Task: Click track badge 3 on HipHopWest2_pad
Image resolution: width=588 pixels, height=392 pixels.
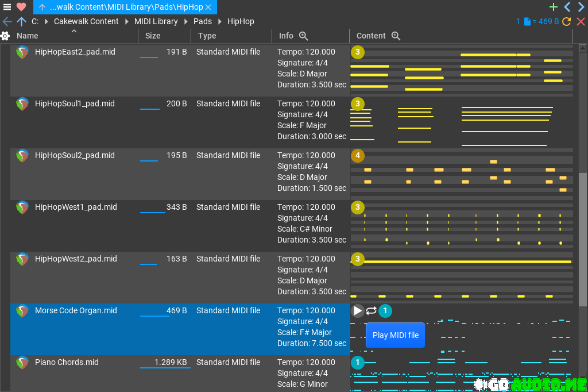Action: tap(357, 259)
